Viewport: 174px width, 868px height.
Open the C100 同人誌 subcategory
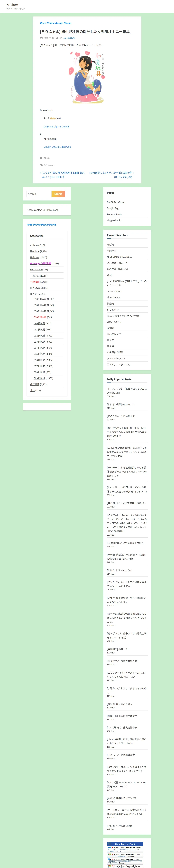point(40,299)
